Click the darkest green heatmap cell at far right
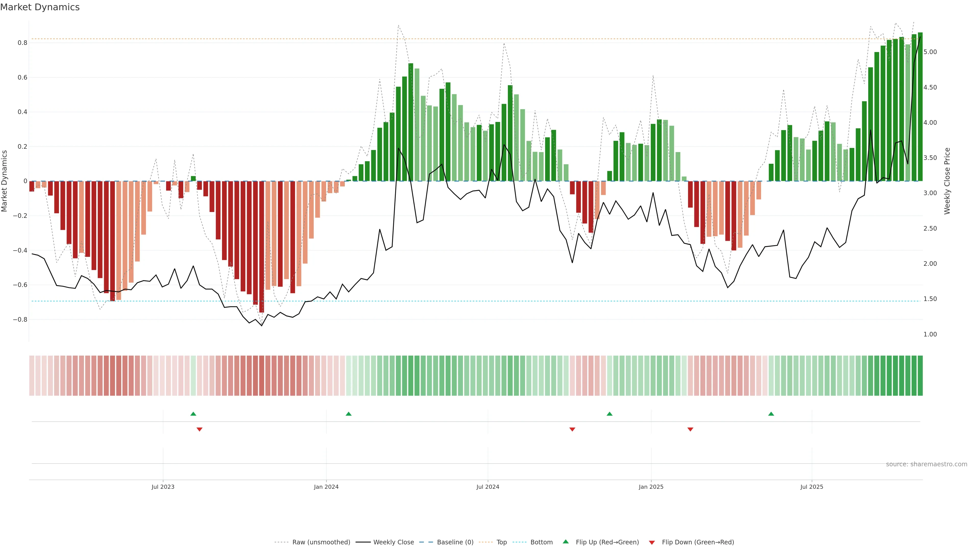The width and height of the screenshot is (980, 551). point(920,376)
